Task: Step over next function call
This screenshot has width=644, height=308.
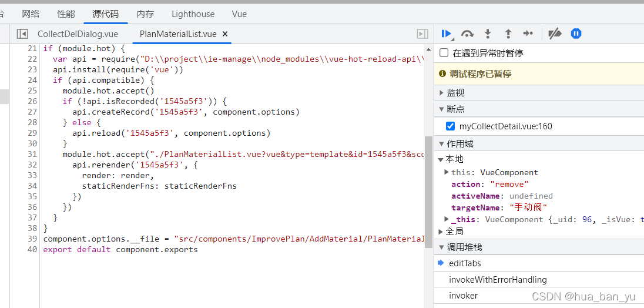Action: (467, 34)
